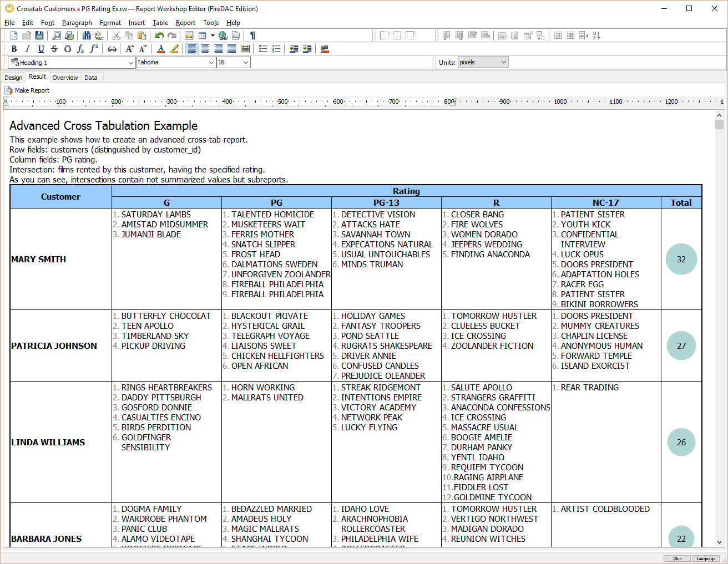Click the font color icon

click(161, 49)
